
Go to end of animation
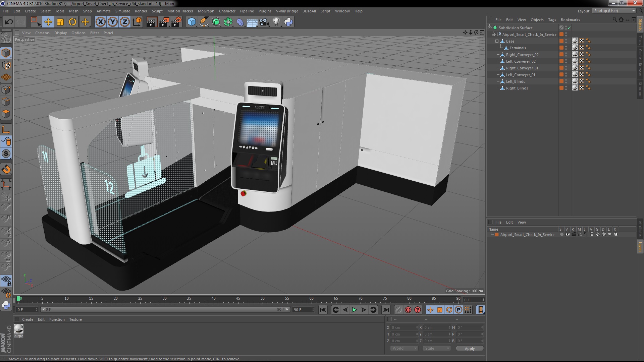coord(386,310)
